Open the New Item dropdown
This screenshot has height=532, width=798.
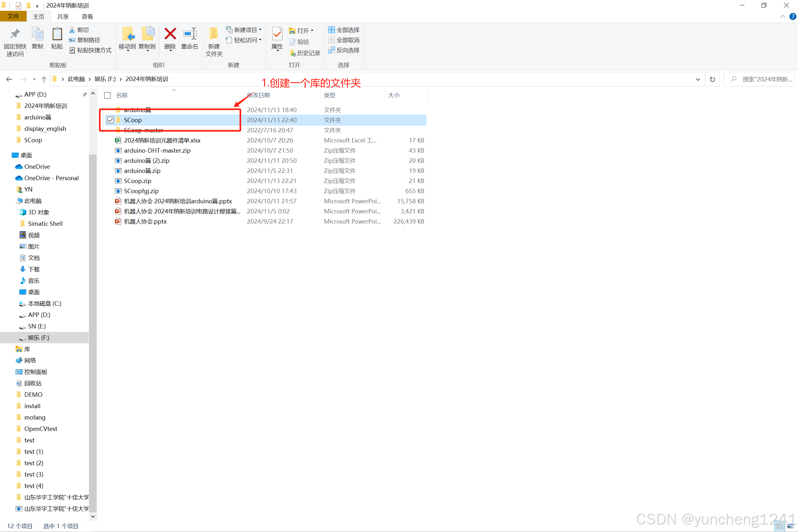244,30
